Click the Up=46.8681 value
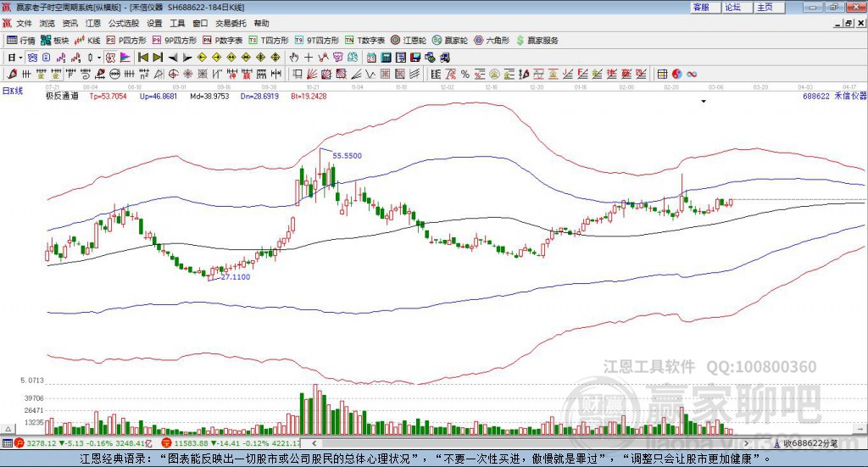 [x=159, y=97]
